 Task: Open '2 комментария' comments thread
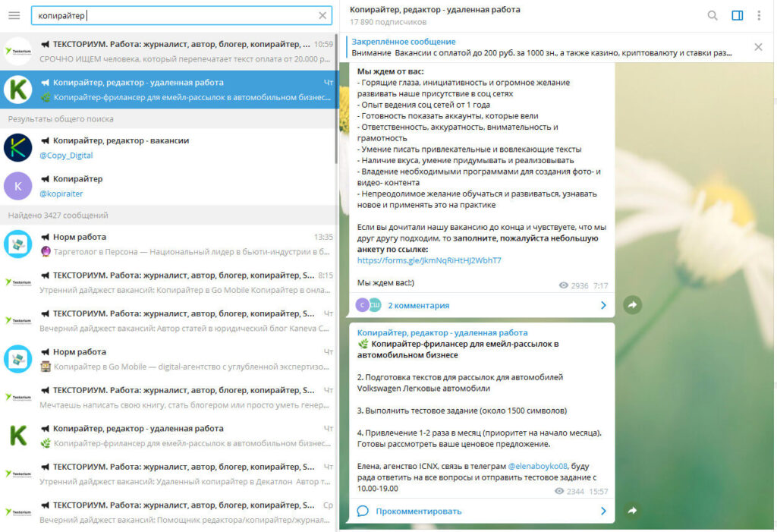click(x=418, y=305)
